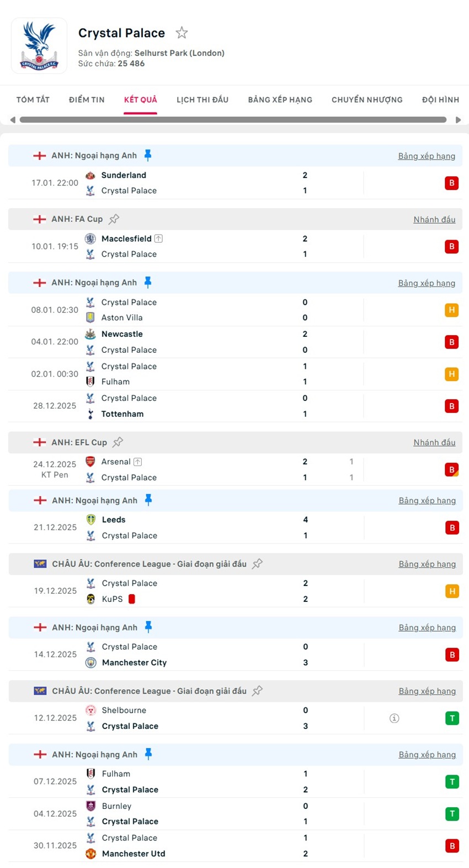
Task: Open the BẢNG XẾP HẠNG tab
Action: click(x=280, y=100)
